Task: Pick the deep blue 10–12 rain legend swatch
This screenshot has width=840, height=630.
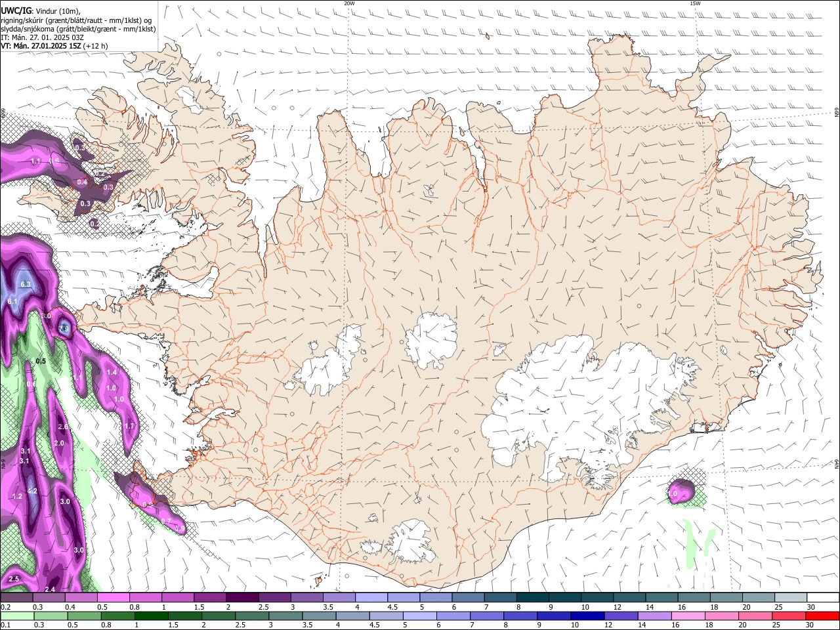Action: coord(588,616)
